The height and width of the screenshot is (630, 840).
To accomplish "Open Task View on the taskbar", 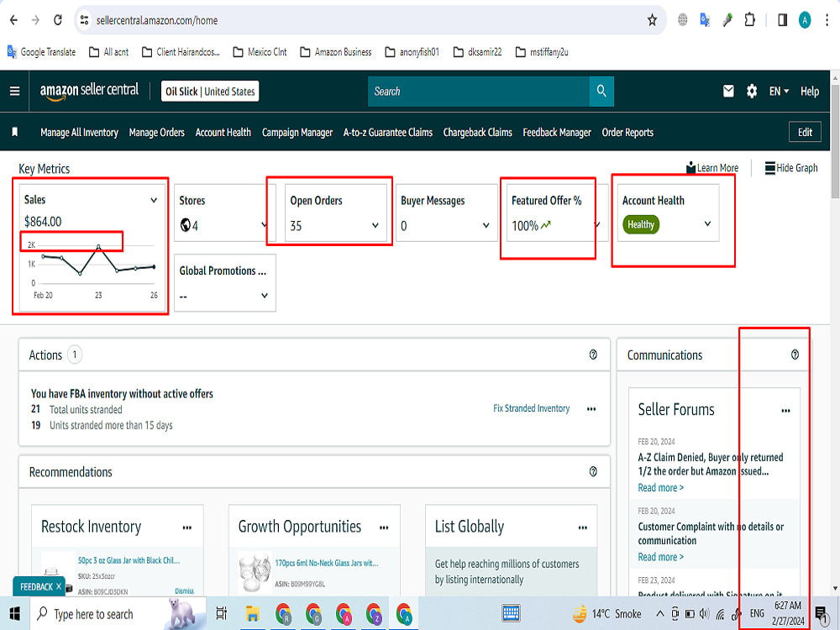I will (221, 613).
